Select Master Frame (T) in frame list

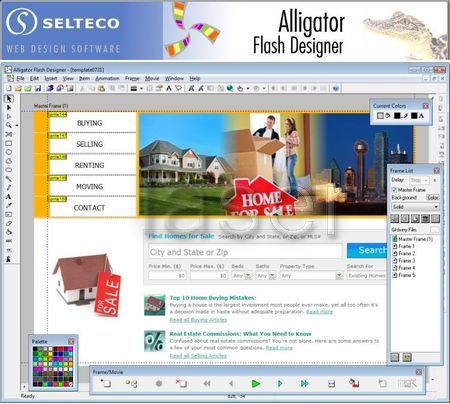413,239
